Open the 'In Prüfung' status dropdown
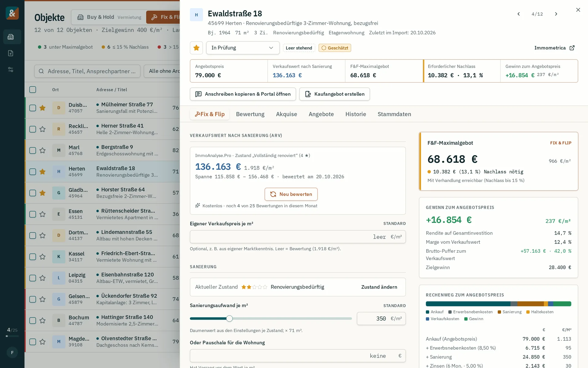The image size is (588, 368). 243,48
